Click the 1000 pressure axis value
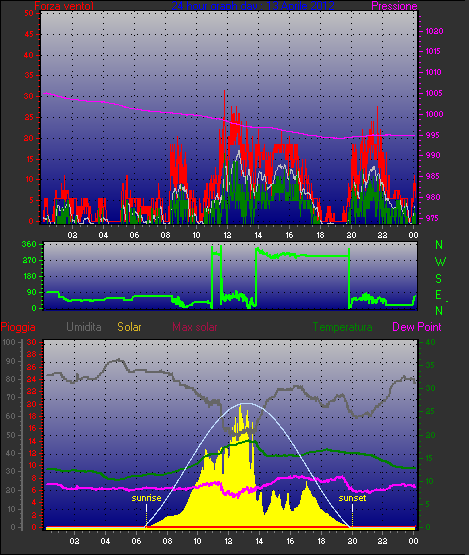469x555 pixels. click(x=434, y=114)
